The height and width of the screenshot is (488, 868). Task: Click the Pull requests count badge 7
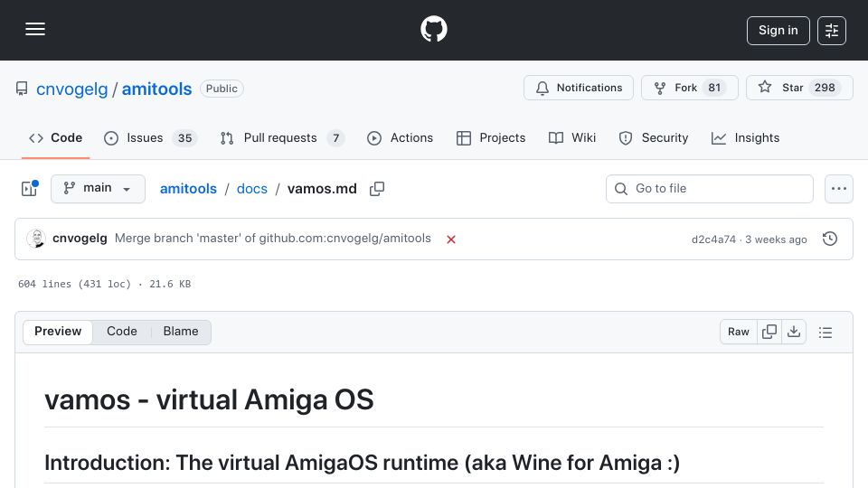point(335,138)
